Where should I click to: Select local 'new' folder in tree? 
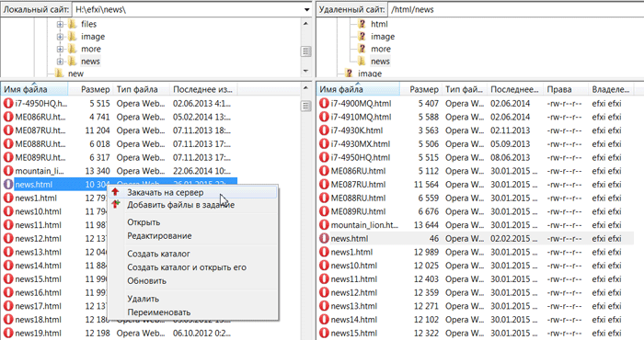(x=75, y=74)
